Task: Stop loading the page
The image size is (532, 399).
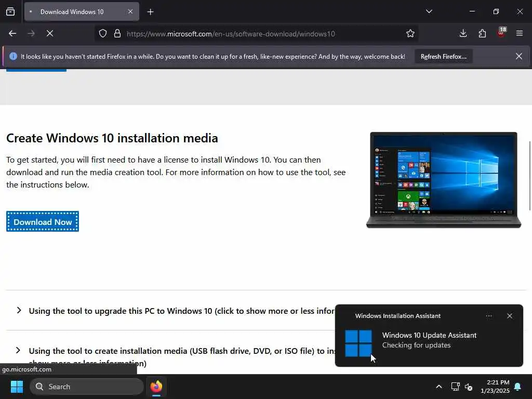Action: click(x=50, y=33)
